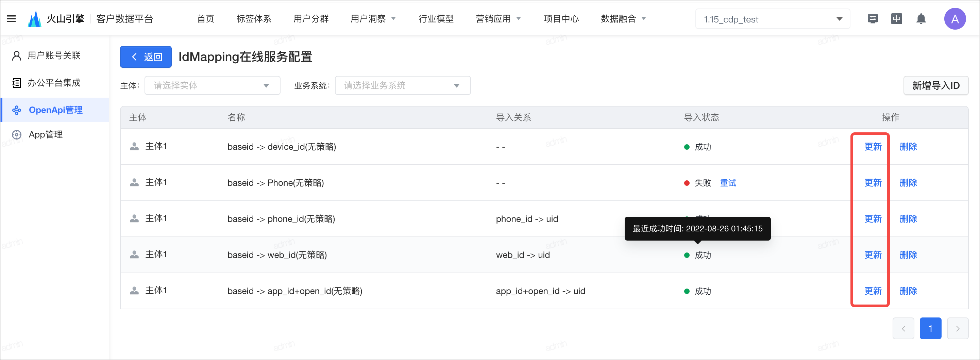980x360 pixels.
Task: Click 删除 for device_id row
Action: (908, 147)
